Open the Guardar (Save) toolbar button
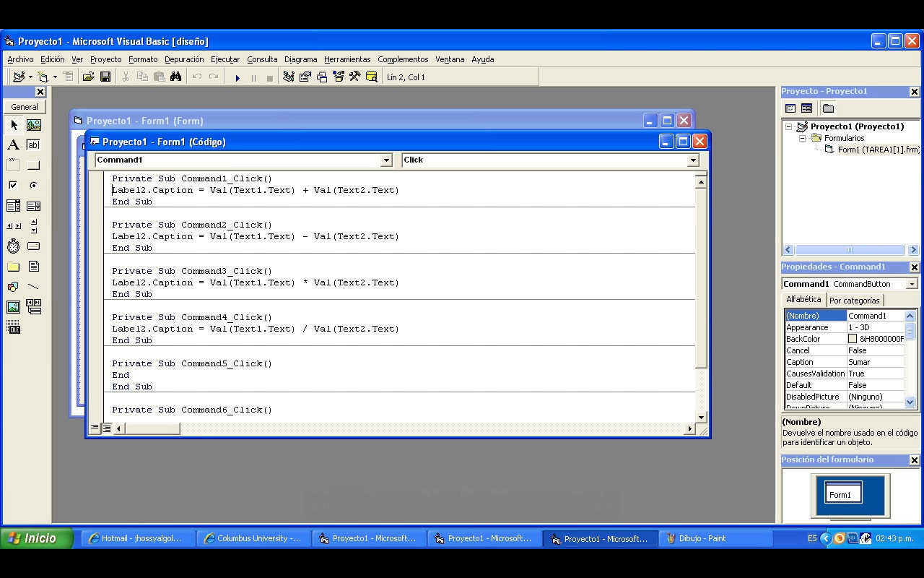 [105, 77]
